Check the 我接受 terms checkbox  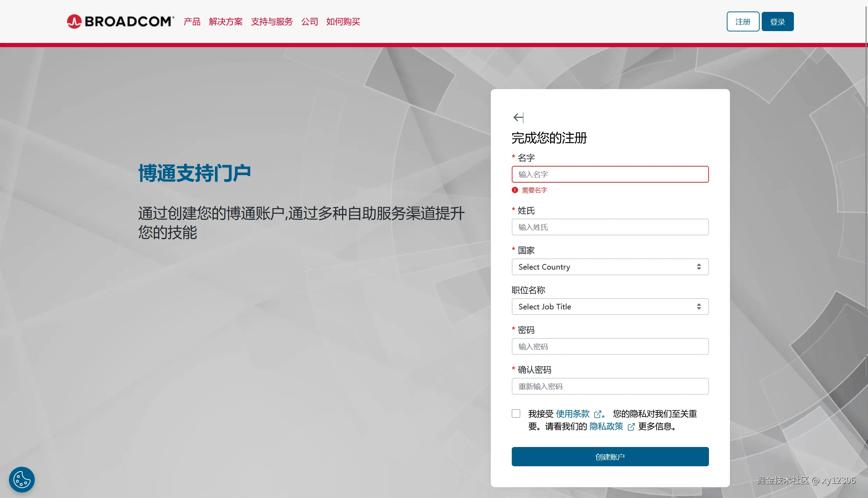pyautogui.click(x=516, y=413)
